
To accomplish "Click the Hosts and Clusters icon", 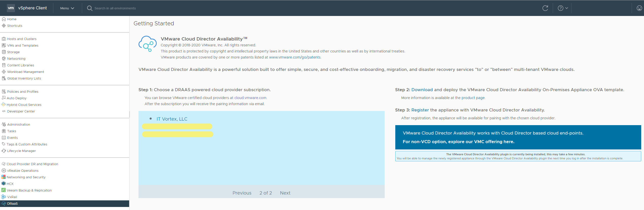I will pos(4,39).
